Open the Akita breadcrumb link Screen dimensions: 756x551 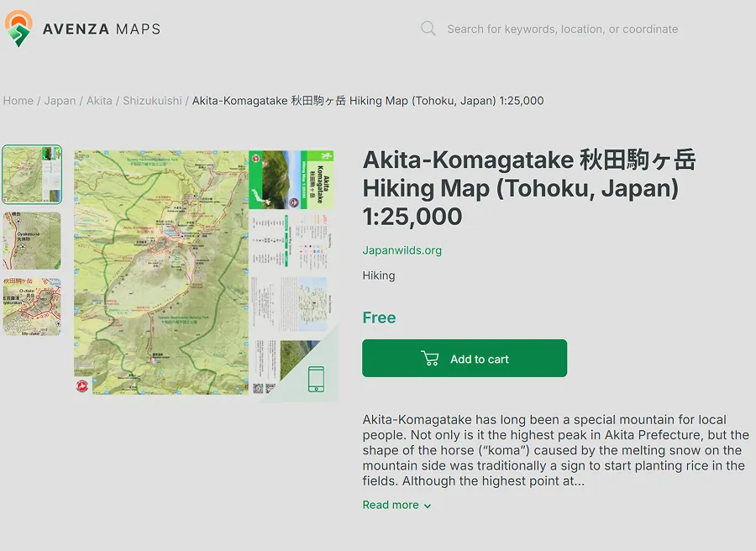tap(99, 101)
